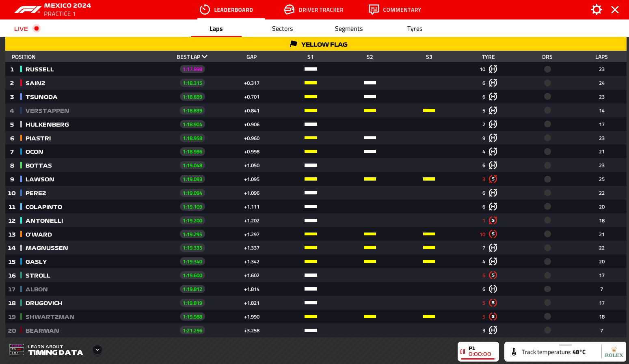Click Gasly's DRS indicator dot
629x364 pixels.
tap(547, 261)
